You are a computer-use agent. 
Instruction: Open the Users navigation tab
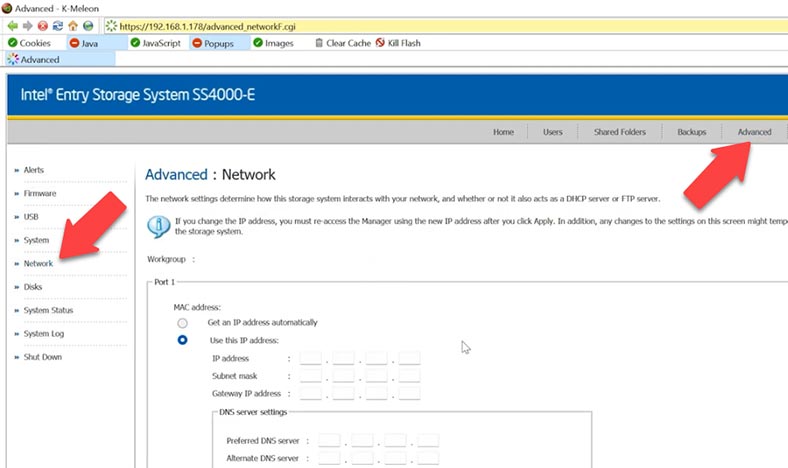(552, 132)
